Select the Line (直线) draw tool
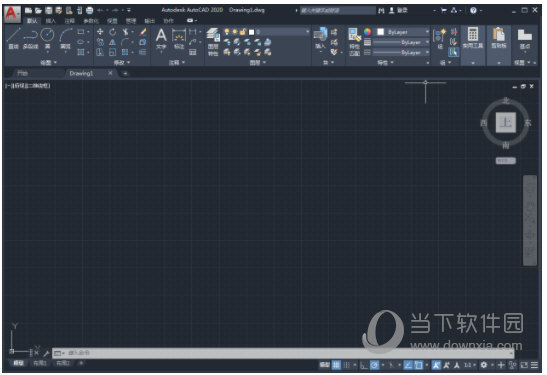The image size is (547, 375). (x=13, y=38)
